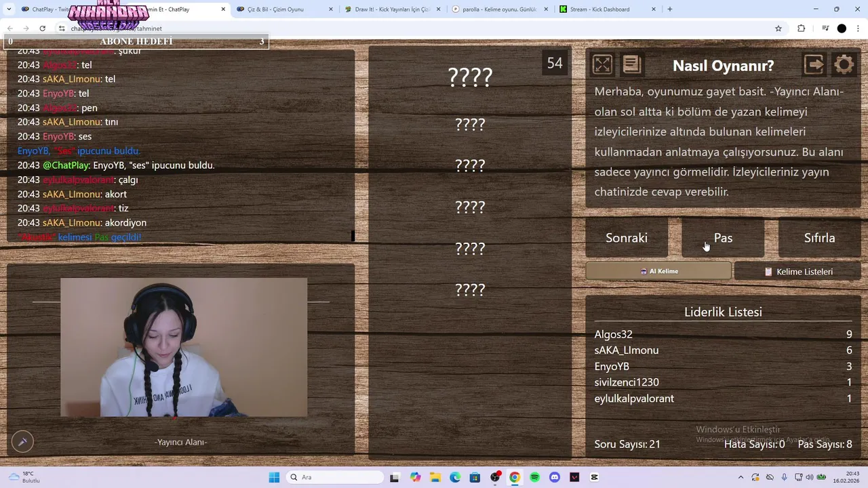Open Task View on the taskbar
The width and height of the screenshot is (868, 488).
[x=394, y=477]
